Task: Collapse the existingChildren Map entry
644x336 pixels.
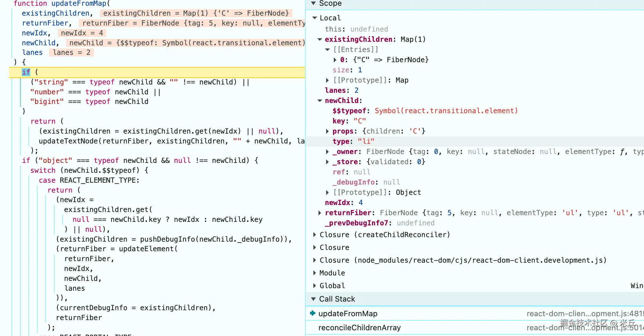Action: click(320, 39)
